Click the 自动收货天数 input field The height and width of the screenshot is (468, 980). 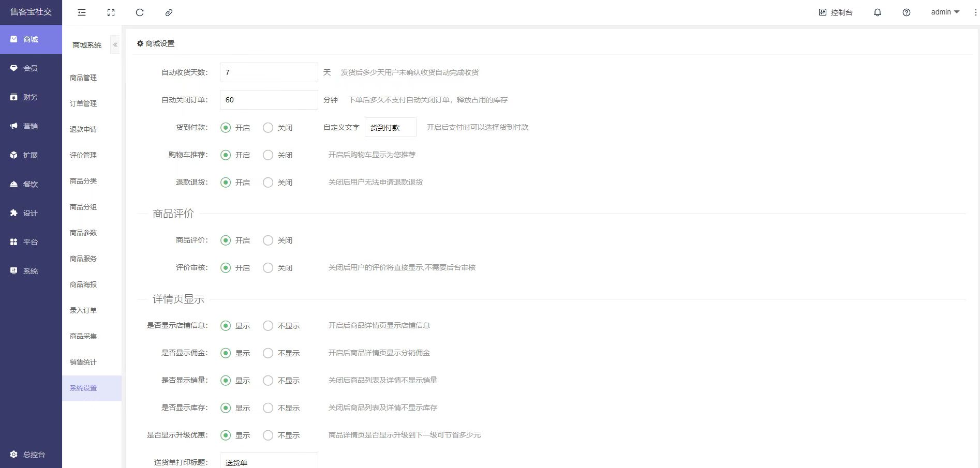coord(269,72)
